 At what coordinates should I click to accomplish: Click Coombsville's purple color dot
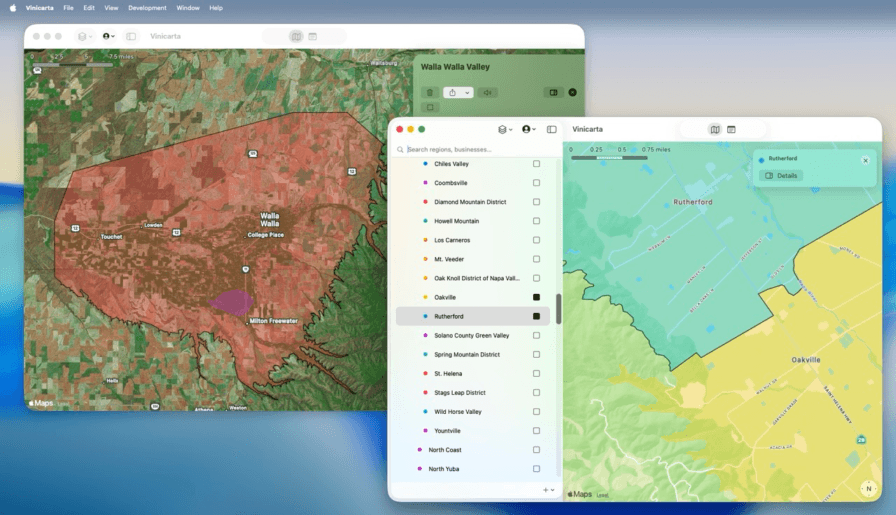point(425,183)
